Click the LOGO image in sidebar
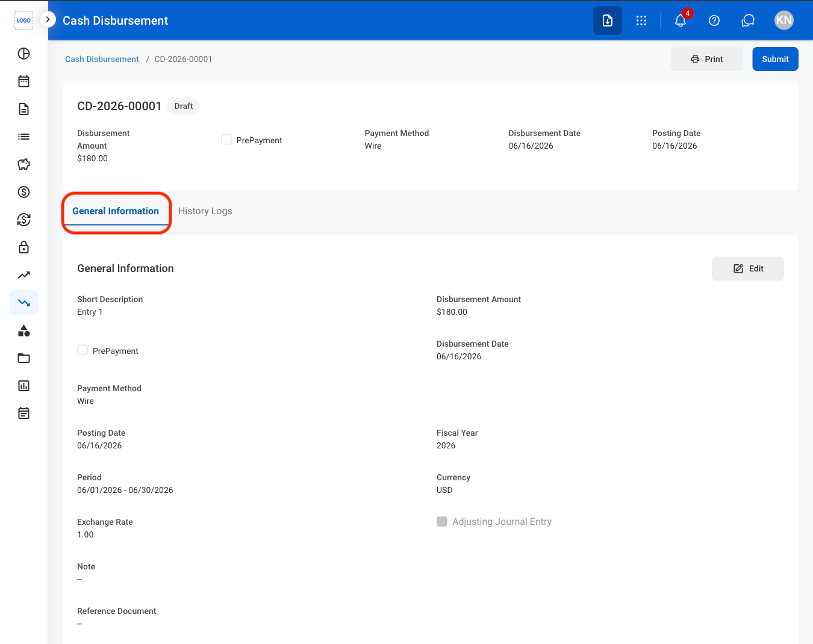The image size is (813, 644). click(23, 20)
